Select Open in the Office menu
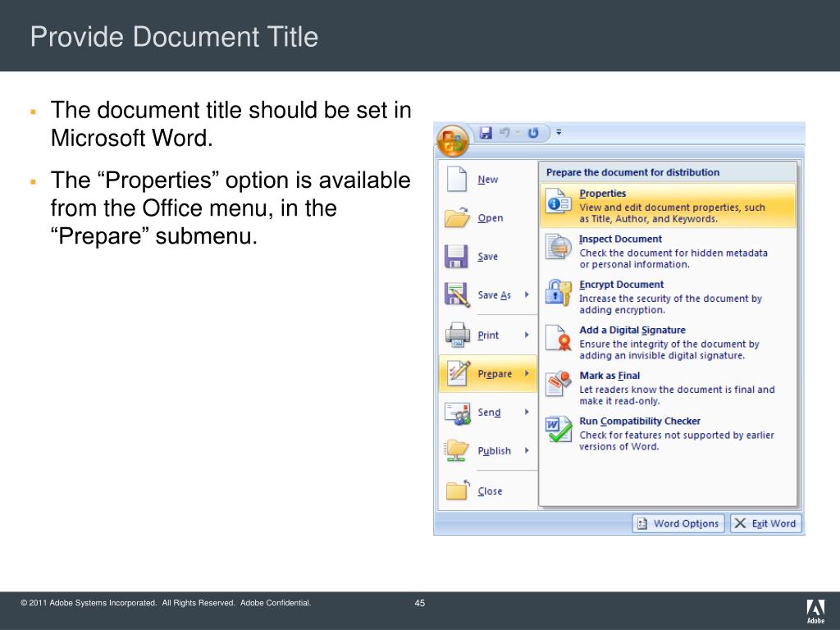The image size is (840, 630). [x=487, y=218]
